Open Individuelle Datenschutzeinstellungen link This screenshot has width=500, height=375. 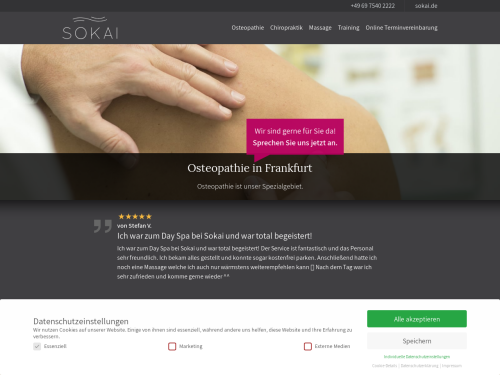point(417,357)
